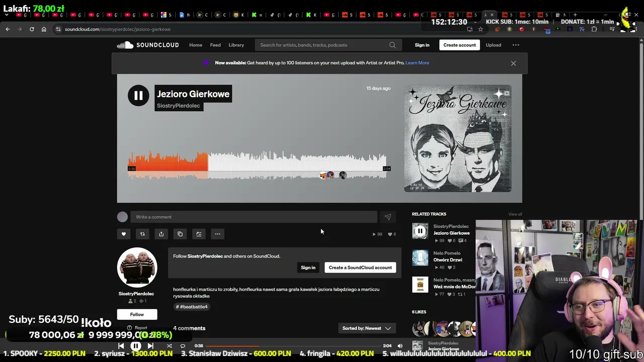View site information icon in address bar
This screenshot has width=644, height=362.
tap(58, 29)
